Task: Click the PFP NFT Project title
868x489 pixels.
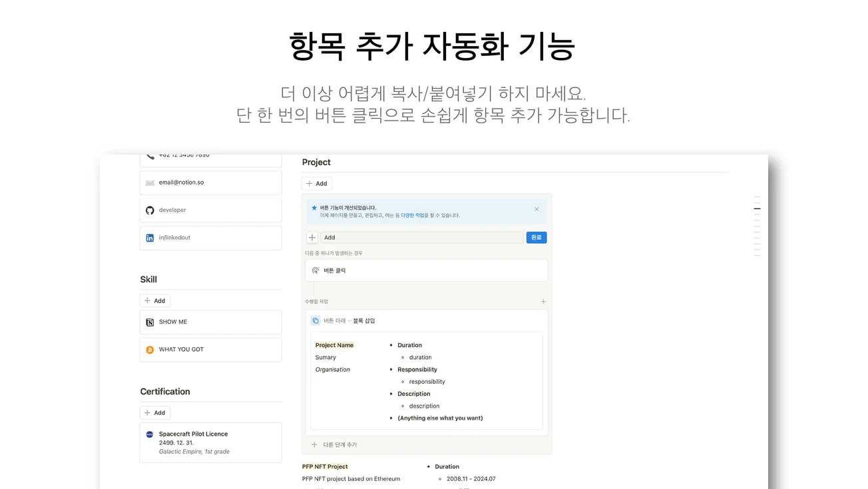Action: coord(325,466)
